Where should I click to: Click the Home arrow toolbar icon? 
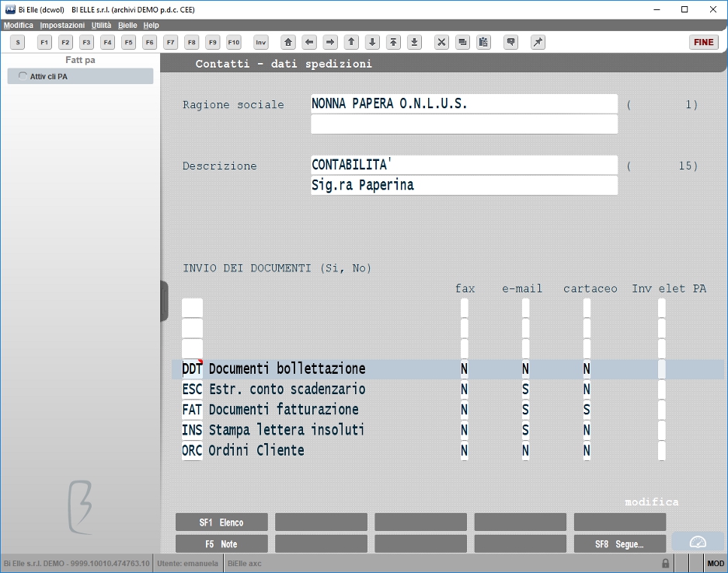[288, 42]
